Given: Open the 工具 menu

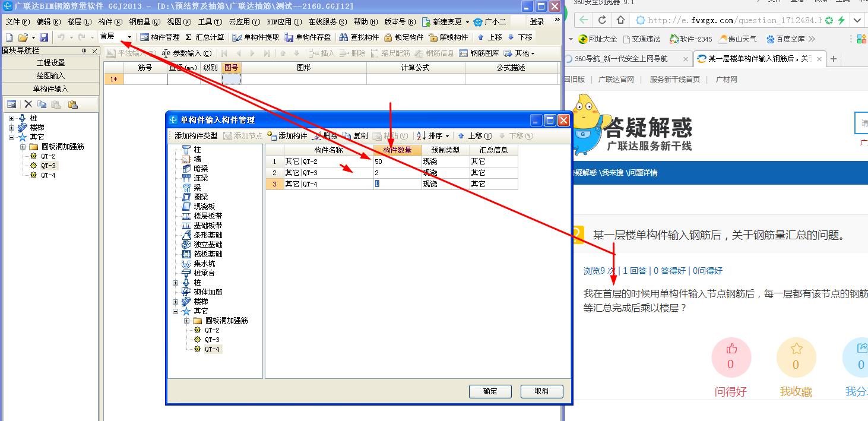Looking at the screenshot, I should (x=210, y=22).
